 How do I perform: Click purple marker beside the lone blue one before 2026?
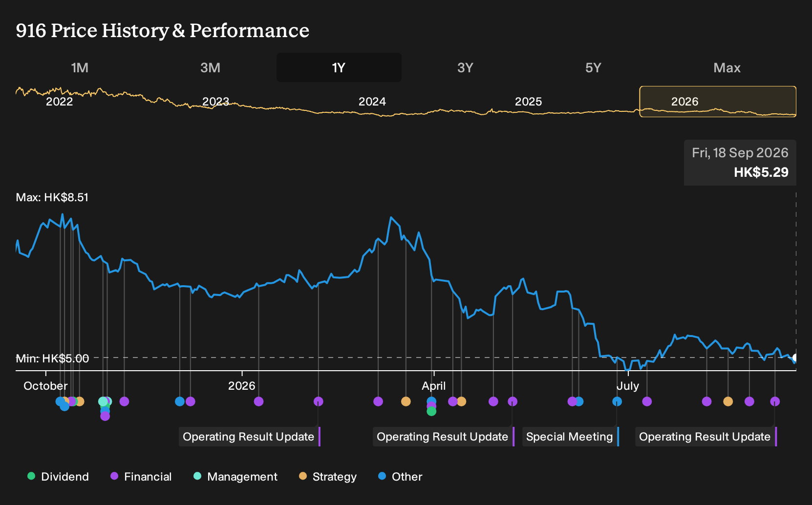tap(191, 401)
